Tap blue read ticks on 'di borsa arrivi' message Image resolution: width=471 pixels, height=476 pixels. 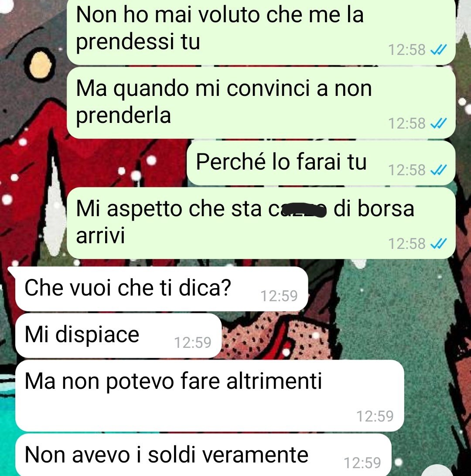(439, 244)
